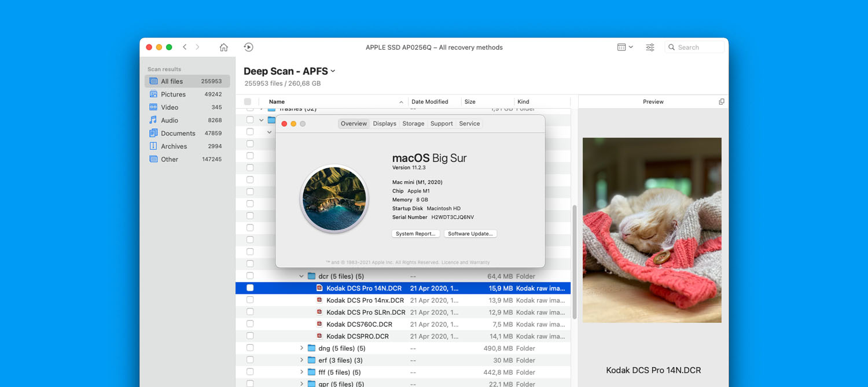Viewport: 868px width, 387px height.
Task: Click the dng (5 files) folder name
Action: point(342,348)
